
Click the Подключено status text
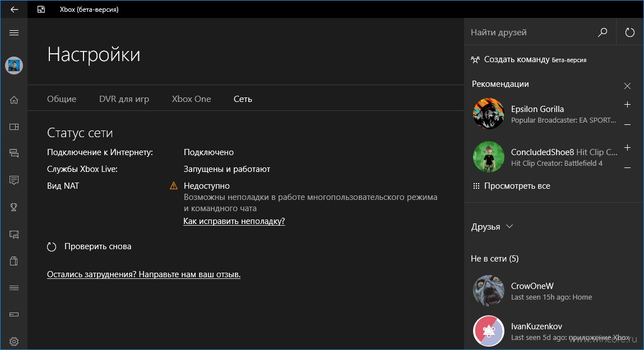coord(209,152)
